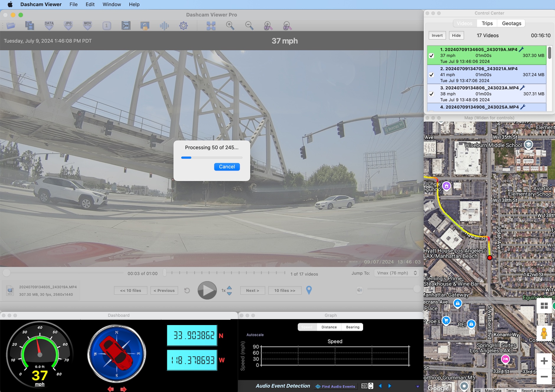Click the numbered '1' toolbar icon
Viewport: 555px width, 392px height.
pos(107,26)
